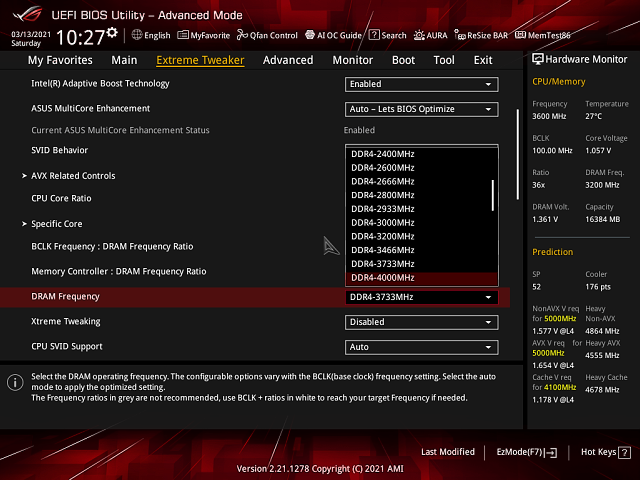Screen dimensions: 640x480
Task: Click the 176 pts cooler score
Action: pyautogui.click(x=598, y=287)
